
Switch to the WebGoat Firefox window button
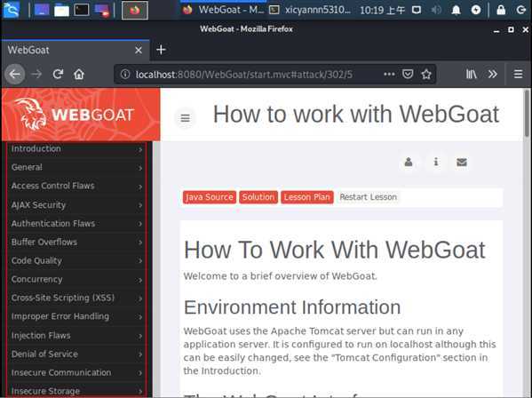click(x=223, y=10)
